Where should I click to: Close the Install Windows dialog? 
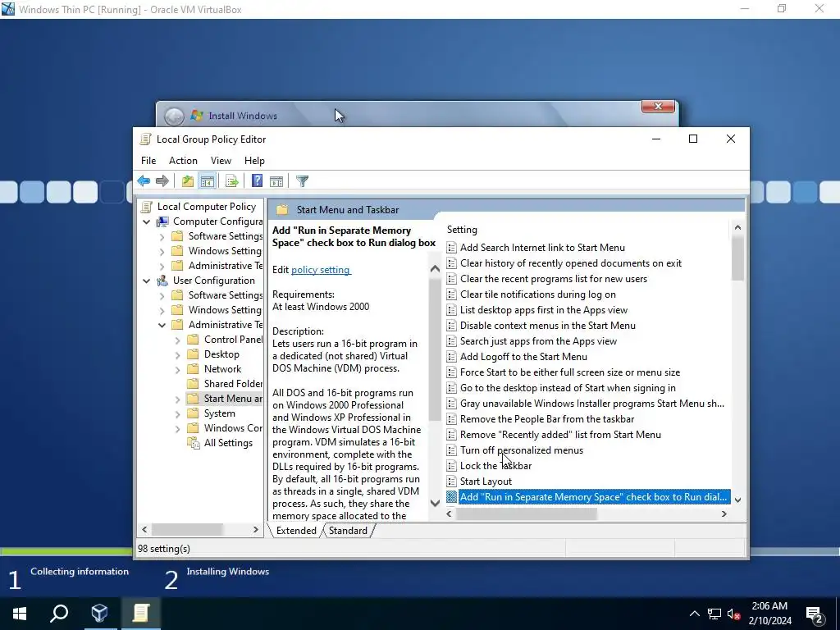pos(659,107)
